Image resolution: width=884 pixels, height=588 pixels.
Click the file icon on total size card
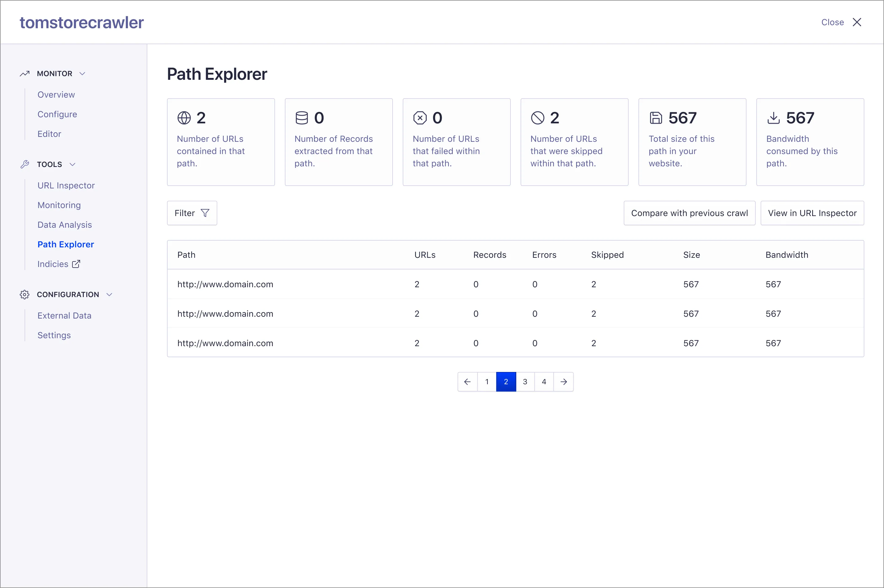655,117
